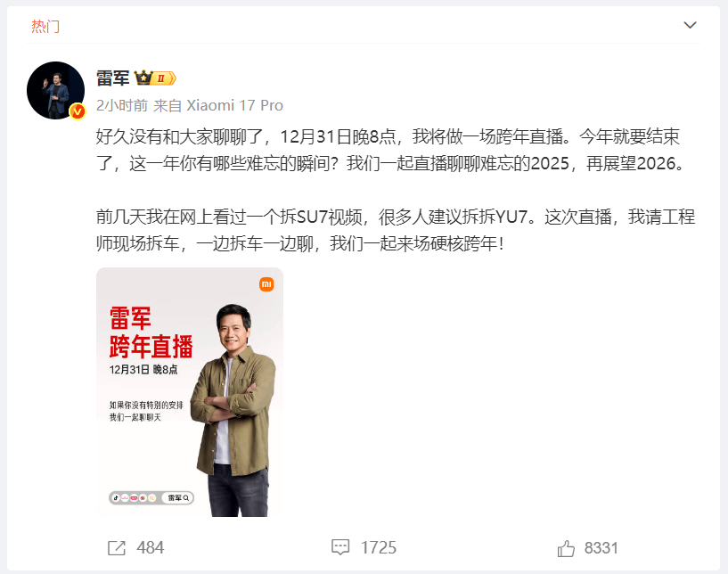
Task: Click the 雷军 search pill in the poster
Action: tap(178, 498)
